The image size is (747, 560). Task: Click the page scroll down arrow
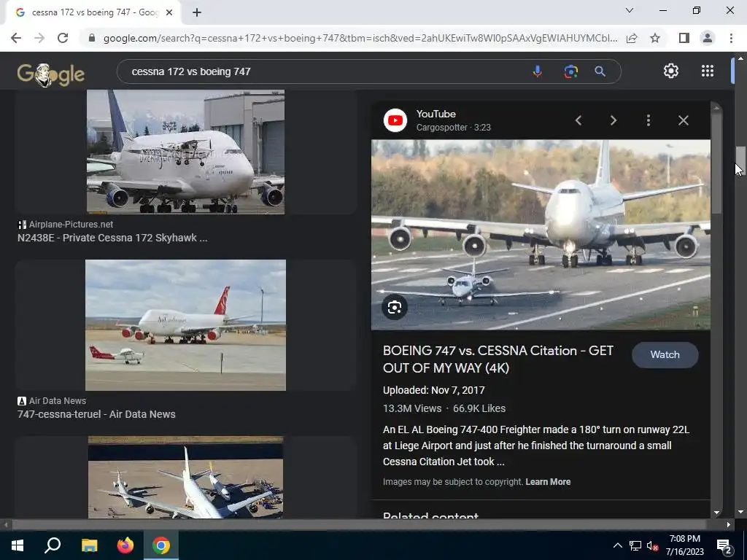point(740,513)
